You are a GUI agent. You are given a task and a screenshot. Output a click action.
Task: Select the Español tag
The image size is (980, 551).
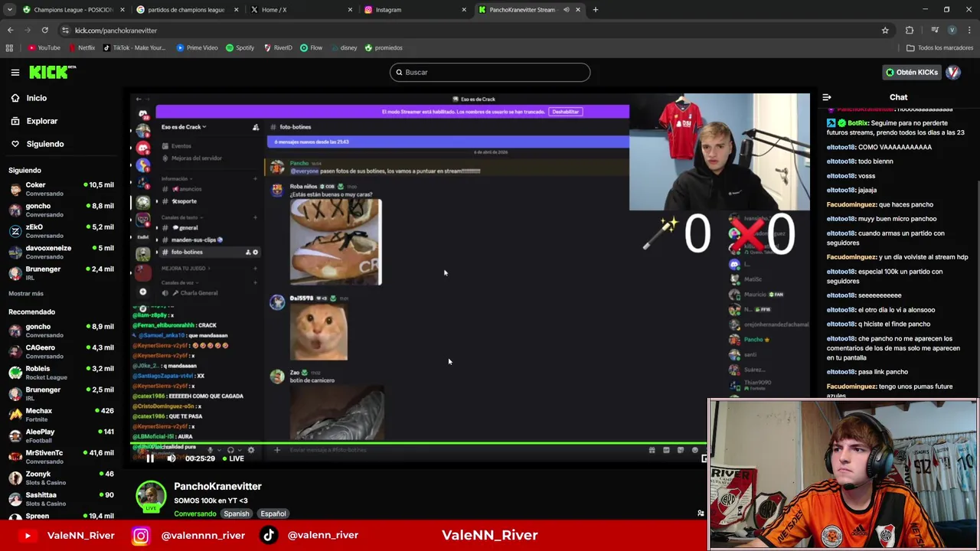(x=273, y=514)
